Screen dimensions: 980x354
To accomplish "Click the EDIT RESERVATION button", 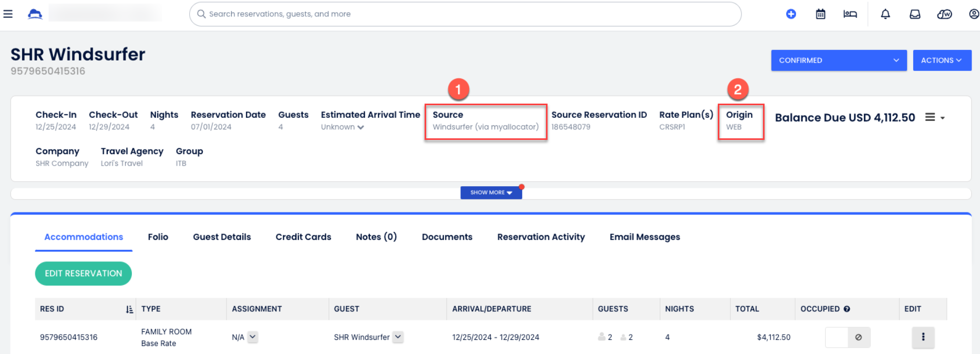I will click(83, 274).
